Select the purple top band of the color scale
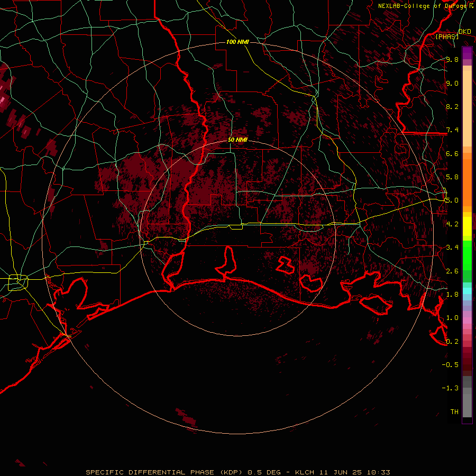Image resolution: width=476 pixels, height=476 pixels. coord(467,53)
